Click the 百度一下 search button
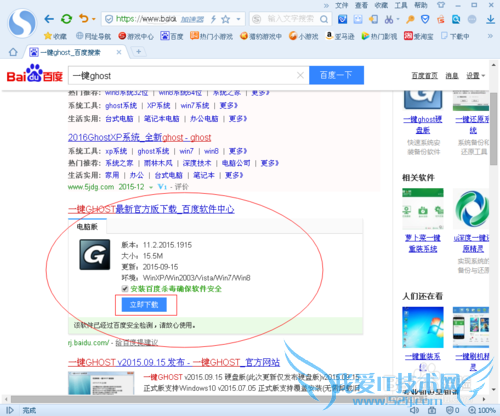 (336, 75)
